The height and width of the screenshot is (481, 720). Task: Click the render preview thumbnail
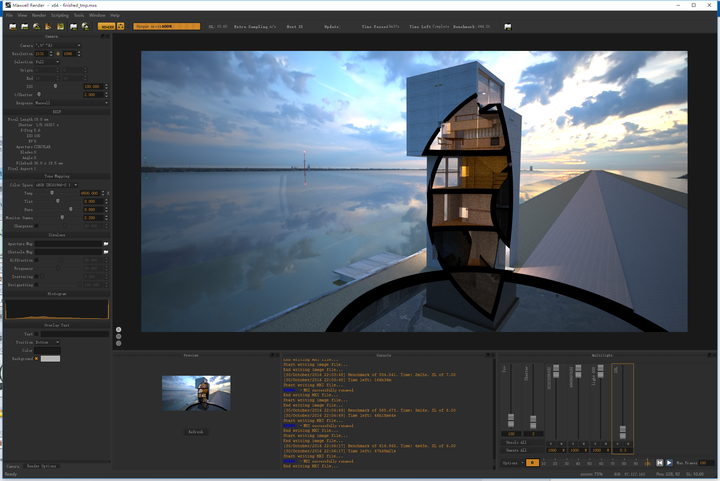(x=196, y=393)
